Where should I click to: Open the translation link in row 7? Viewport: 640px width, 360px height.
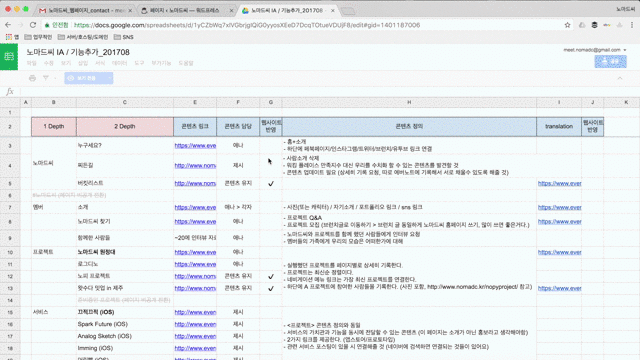(559, 207)
